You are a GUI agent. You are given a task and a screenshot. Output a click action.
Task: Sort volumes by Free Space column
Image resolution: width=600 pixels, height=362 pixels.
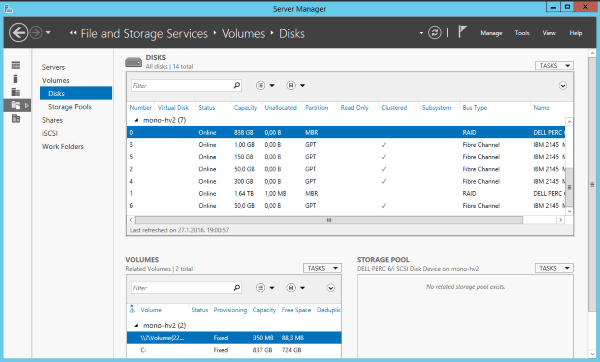tap(296, 310)
